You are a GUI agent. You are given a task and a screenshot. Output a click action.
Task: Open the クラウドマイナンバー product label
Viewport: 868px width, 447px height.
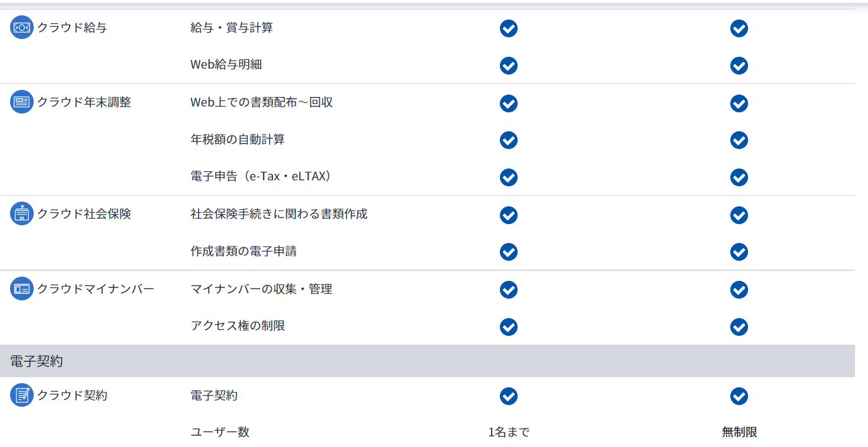coord(96,289)
